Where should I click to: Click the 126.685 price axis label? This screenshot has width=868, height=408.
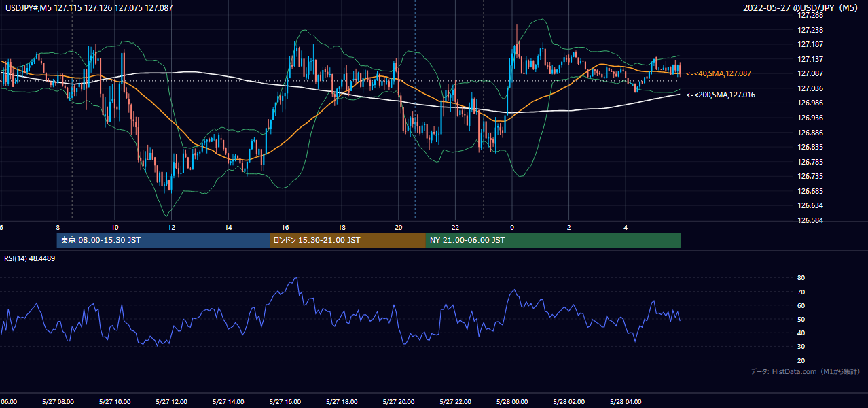coord(810,191)
